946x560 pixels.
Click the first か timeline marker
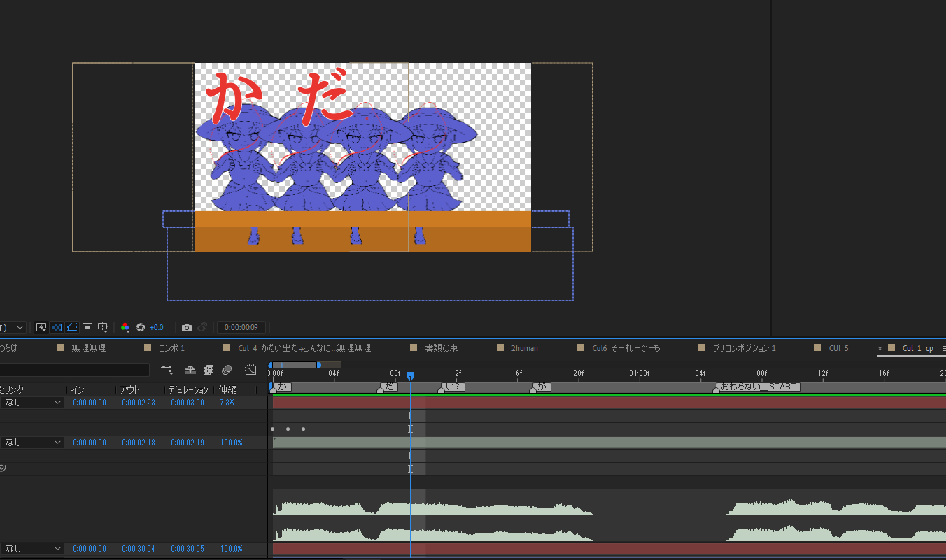281,387
